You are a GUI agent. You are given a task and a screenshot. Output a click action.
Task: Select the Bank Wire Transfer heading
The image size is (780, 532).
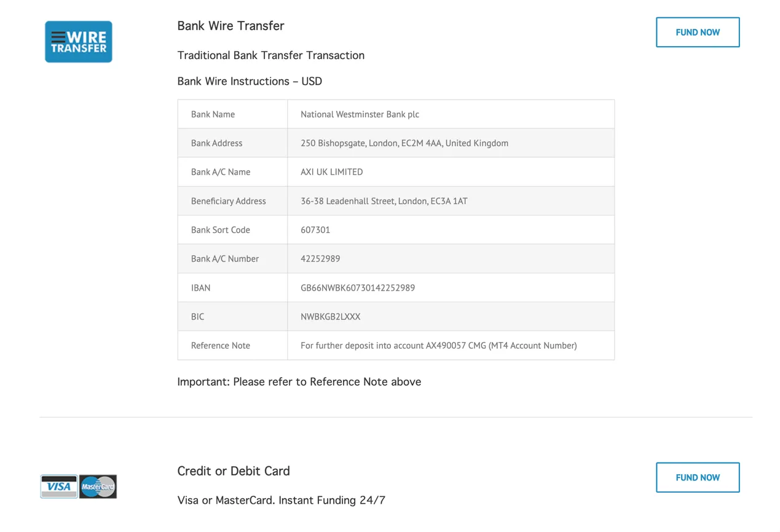pyautogui.click(x=230, y=26)
